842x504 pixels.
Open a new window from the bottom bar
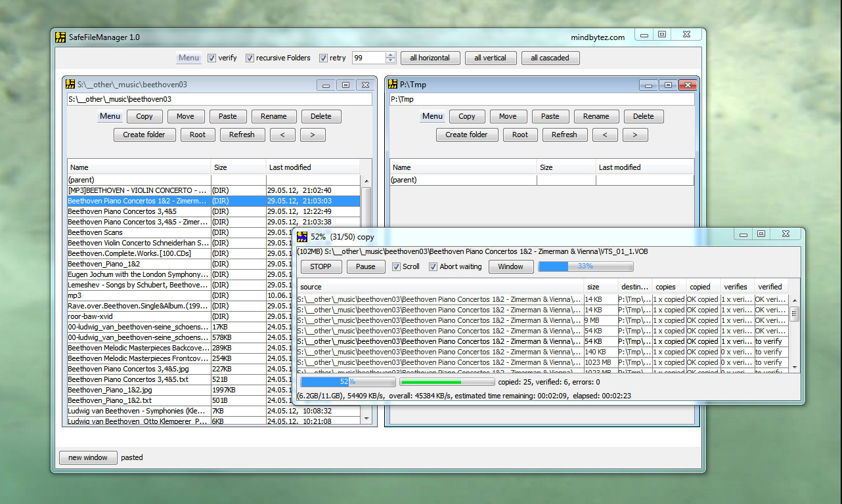88,457
